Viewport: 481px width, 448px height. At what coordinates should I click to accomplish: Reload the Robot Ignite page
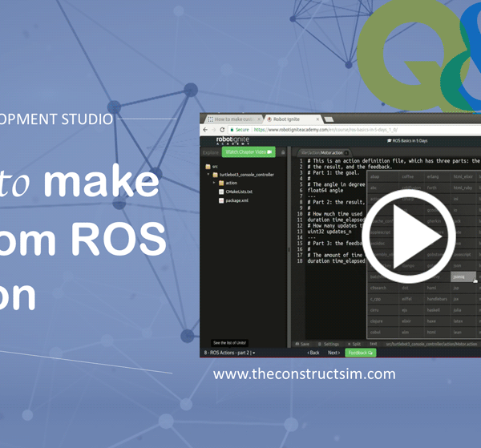[222, 130]
